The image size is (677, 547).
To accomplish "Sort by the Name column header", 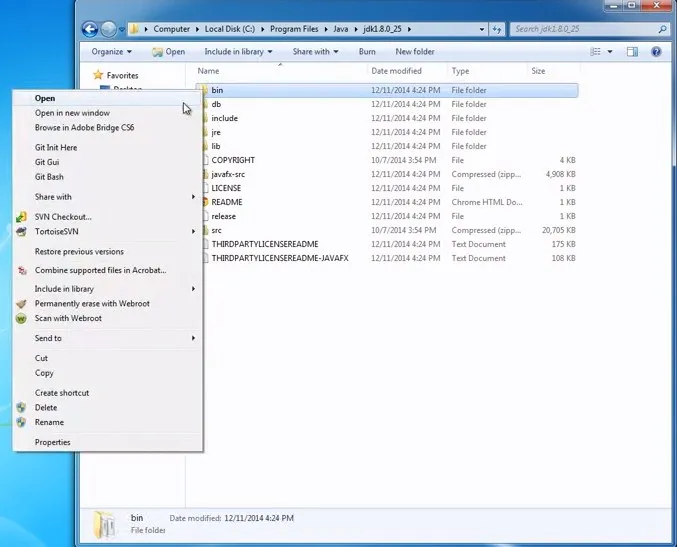I will (209, 71).
